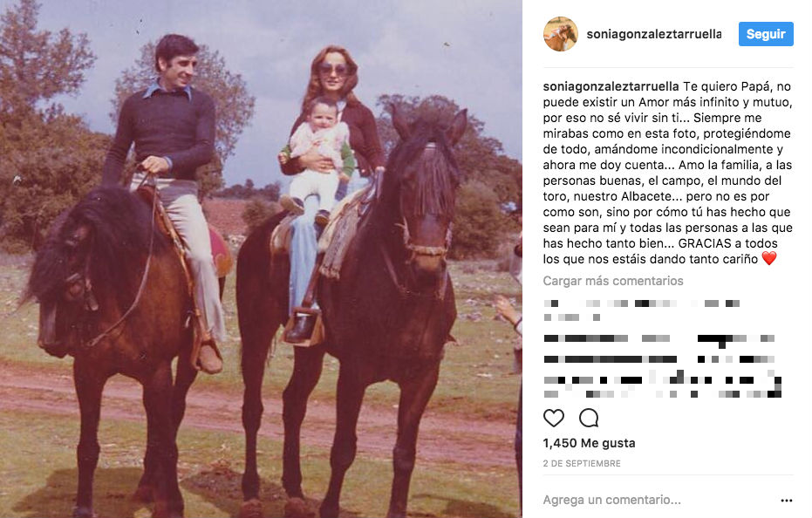Click the man on the left horse

tap(166, 202)
